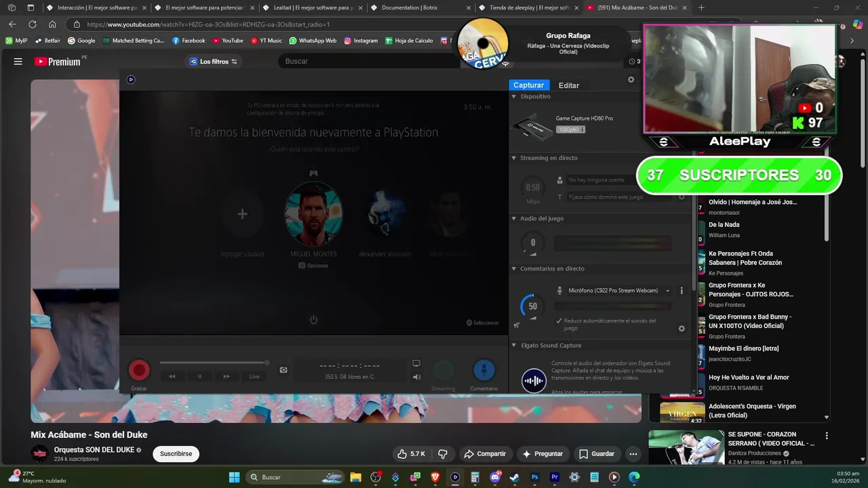Click the Preguntar button
The width and height of the screenshot is (868, 488).
pos(542,453)
